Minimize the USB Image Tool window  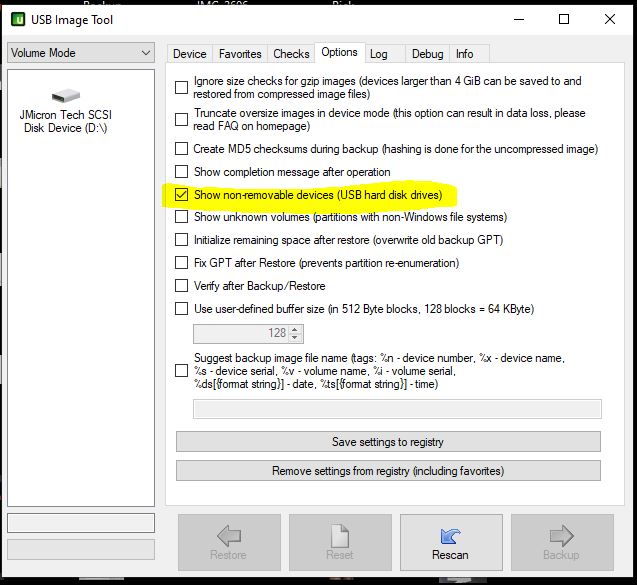pyautogui.click(x=519, y=19)
